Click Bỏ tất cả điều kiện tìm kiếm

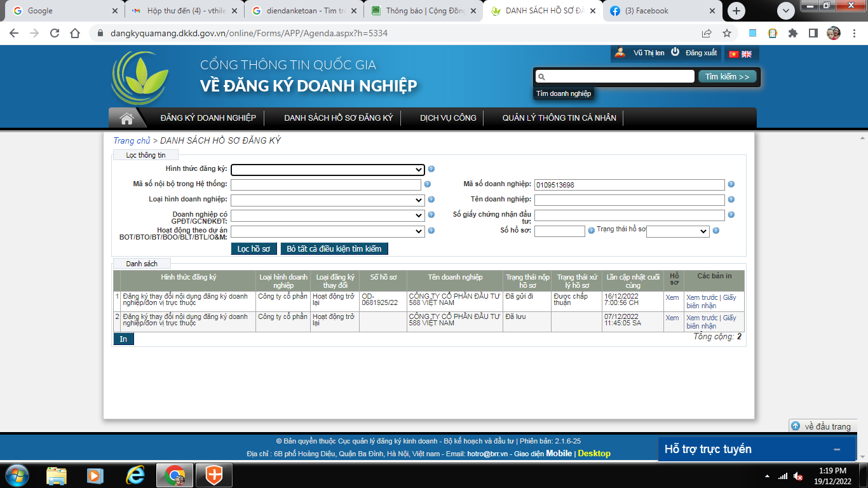pyautogui.click(x=334, y=248)
